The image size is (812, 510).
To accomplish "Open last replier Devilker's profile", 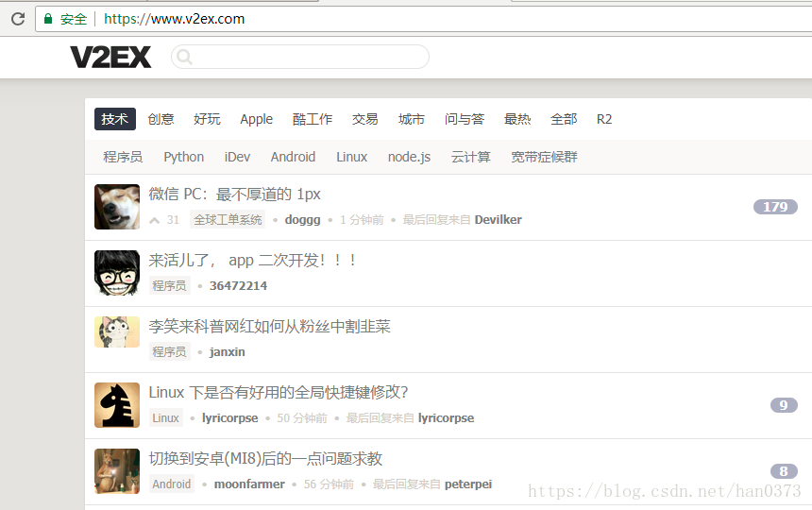I will (x=499, y=220).
